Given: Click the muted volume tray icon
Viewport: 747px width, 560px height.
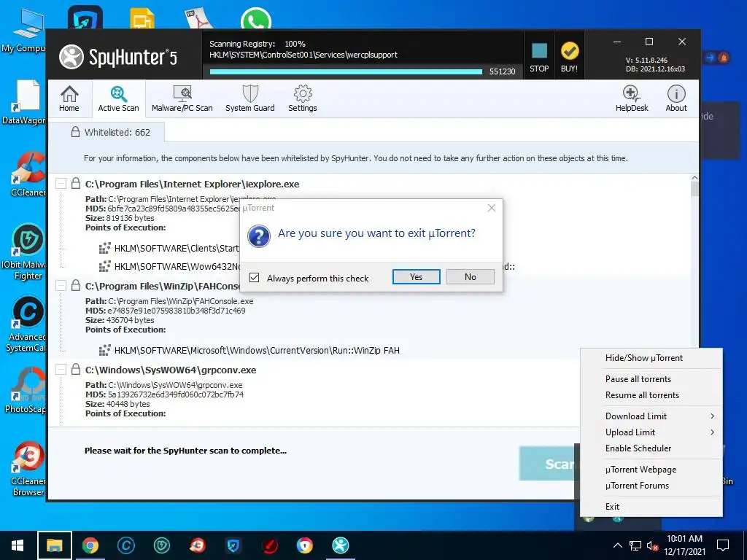Looking at the screenshot, I should 653,545.
